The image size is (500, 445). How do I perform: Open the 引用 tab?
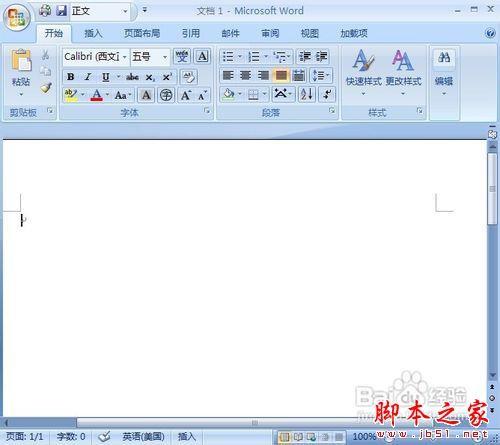[x=191, y=33]
